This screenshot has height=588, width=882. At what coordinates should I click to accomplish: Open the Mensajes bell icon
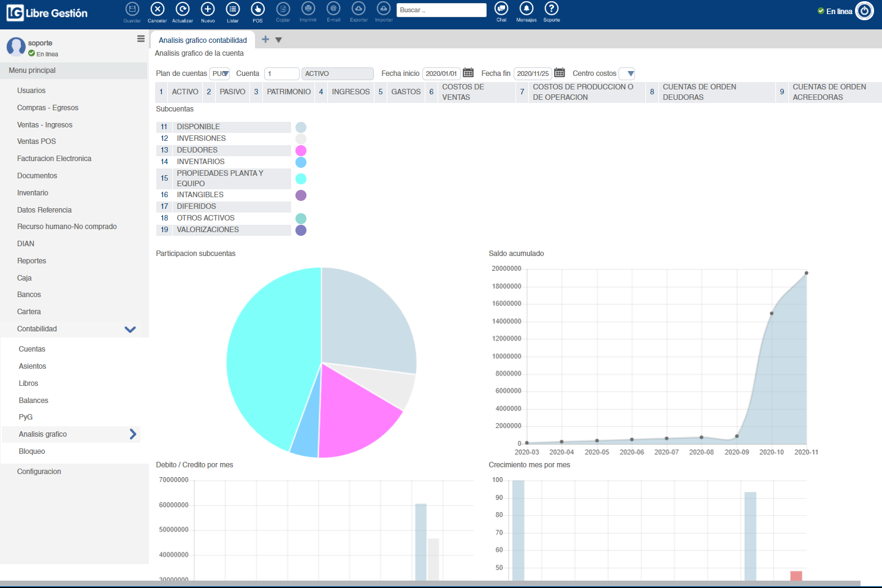coord(527,9)
